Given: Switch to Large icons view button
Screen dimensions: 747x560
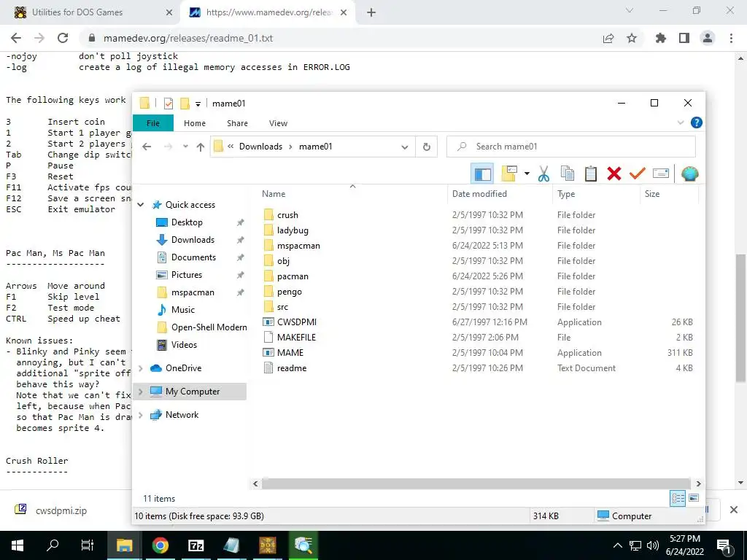Looking at the screenshot, I should click(694, 499).
